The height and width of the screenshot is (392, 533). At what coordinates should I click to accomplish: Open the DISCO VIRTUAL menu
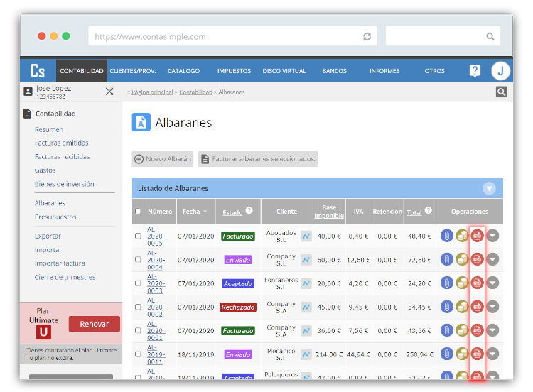pyautogui.click(x=284, y=70)
